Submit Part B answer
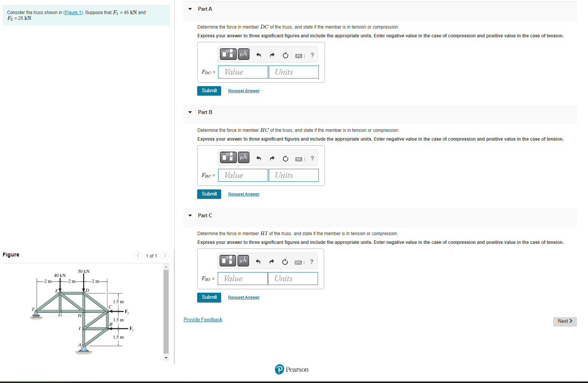 (x=209, y=194)
